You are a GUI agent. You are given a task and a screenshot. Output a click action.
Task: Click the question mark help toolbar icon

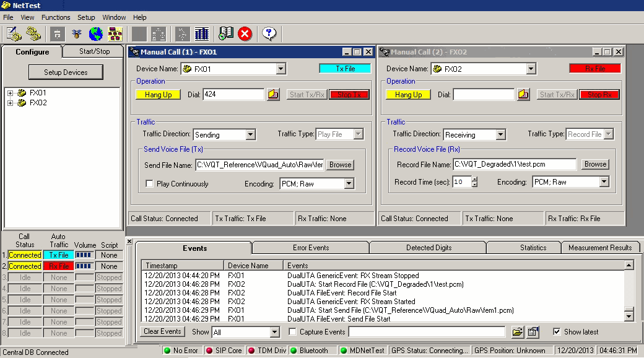(x=269, y=33)
